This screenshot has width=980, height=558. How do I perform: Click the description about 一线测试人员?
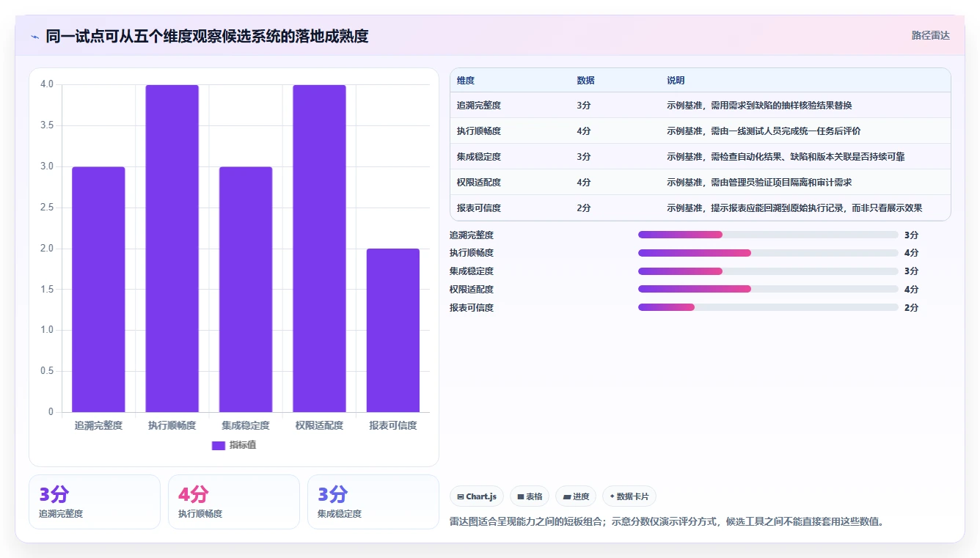pos(764,131)
